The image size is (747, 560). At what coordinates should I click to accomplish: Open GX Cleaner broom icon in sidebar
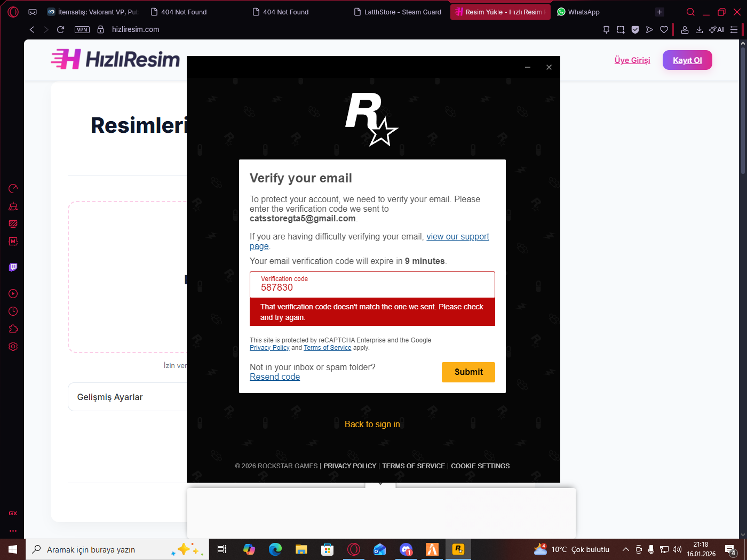click(13, 206)
